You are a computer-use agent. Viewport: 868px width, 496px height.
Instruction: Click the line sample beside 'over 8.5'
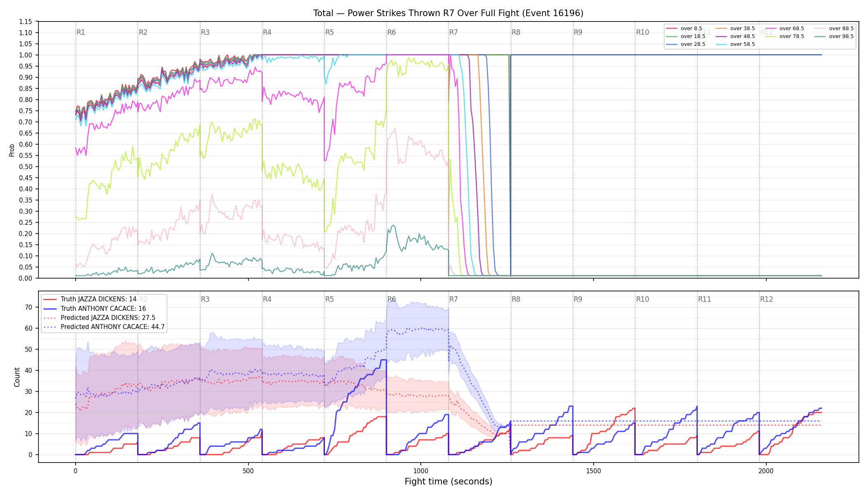click(x=672, y=29)
